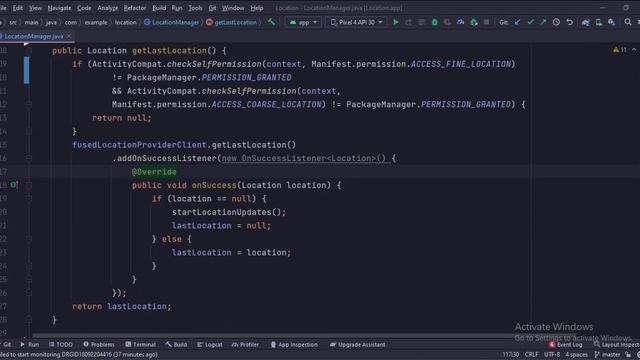Click the Apply Code Changes icon
Viewport: 640px width, 360px height.
[x=422, y=22]
